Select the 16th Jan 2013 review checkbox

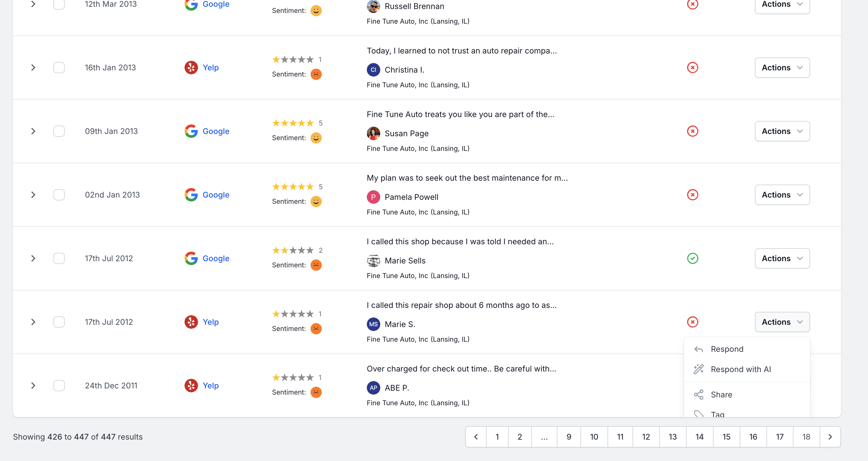[59, 68]
